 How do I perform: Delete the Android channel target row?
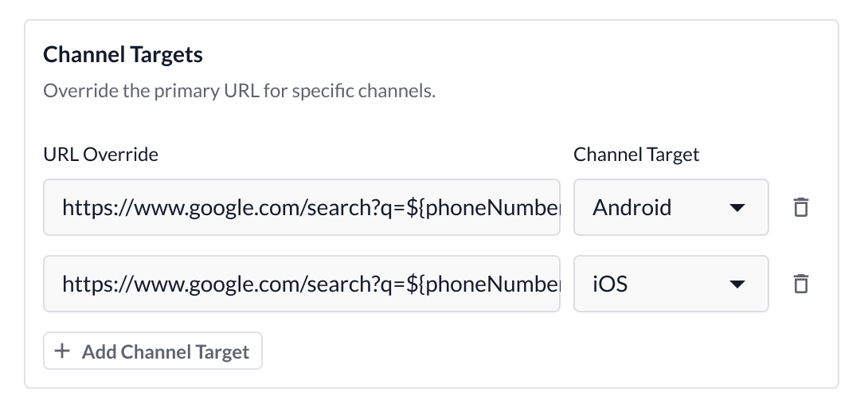[x=801, y=207]
